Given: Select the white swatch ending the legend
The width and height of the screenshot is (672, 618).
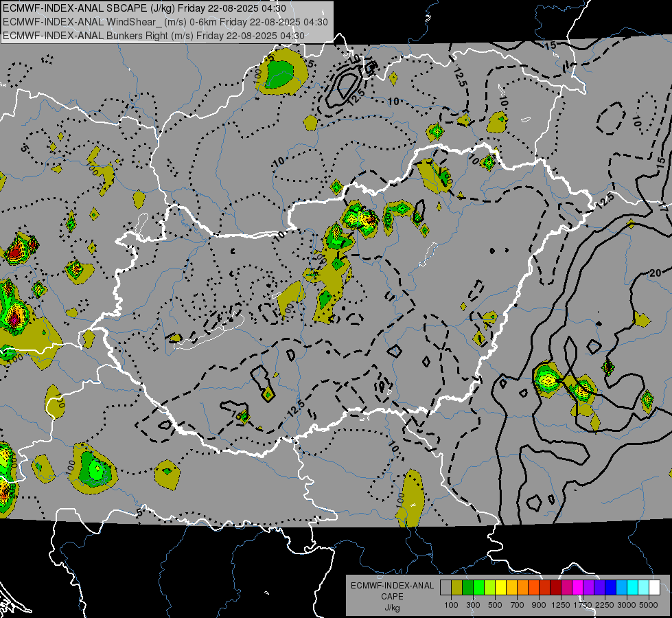Looking at the screenshot, I should 654,587.
